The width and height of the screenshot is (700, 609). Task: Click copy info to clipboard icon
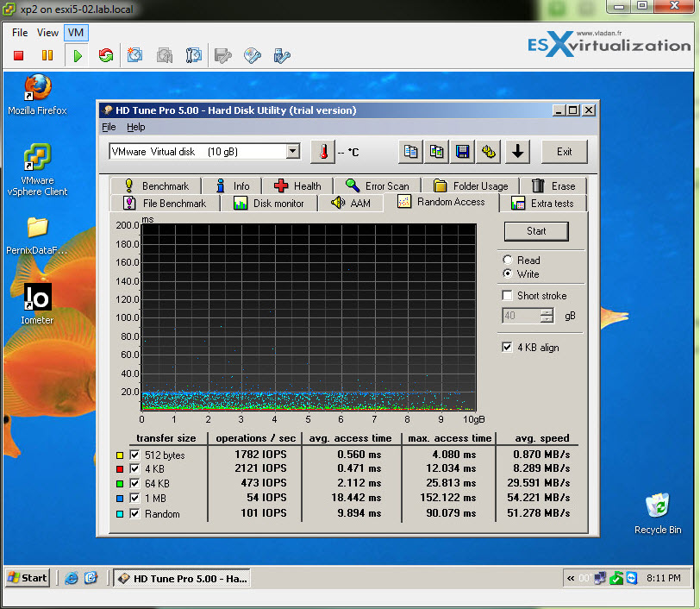[410, 152]
